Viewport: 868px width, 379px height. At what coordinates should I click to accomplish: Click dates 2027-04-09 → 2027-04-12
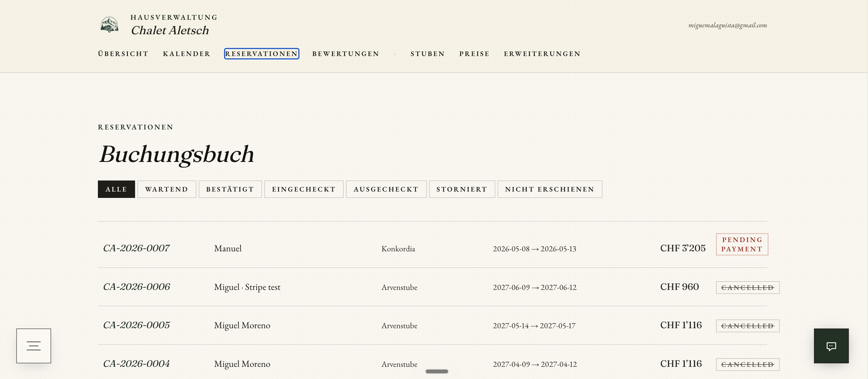(x=535, y=365)
